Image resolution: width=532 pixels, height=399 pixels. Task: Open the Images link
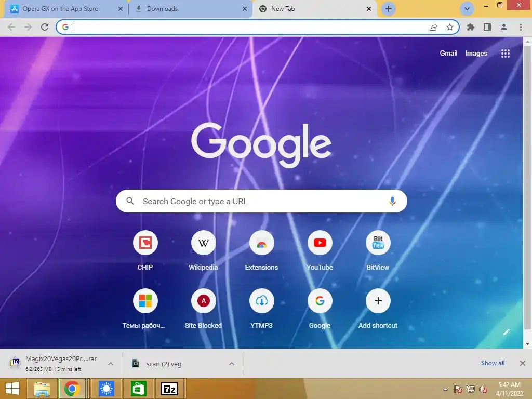[476, 54]
